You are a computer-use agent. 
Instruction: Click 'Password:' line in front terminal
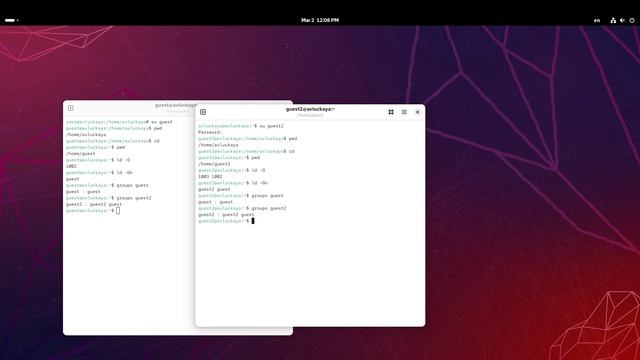coord(210,132)
